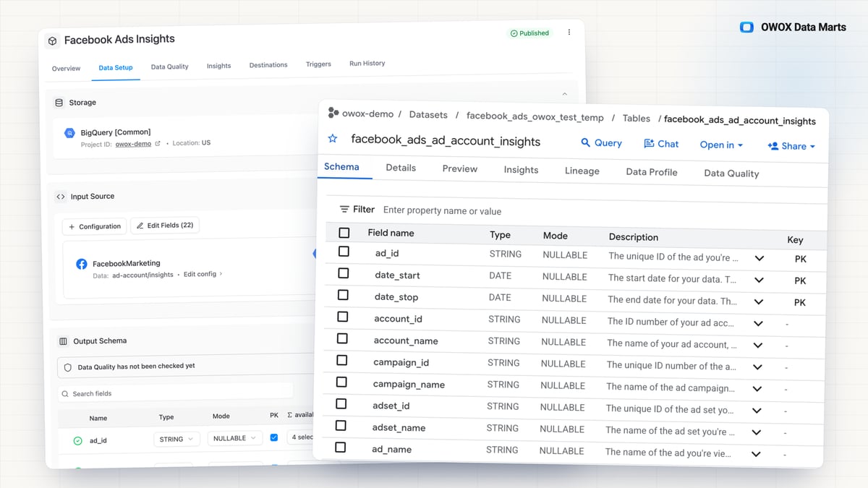The height and width of the screenshot is (488, 868).
Task: Click the FacebookMarketing logo icon
Action: [82, 264]
